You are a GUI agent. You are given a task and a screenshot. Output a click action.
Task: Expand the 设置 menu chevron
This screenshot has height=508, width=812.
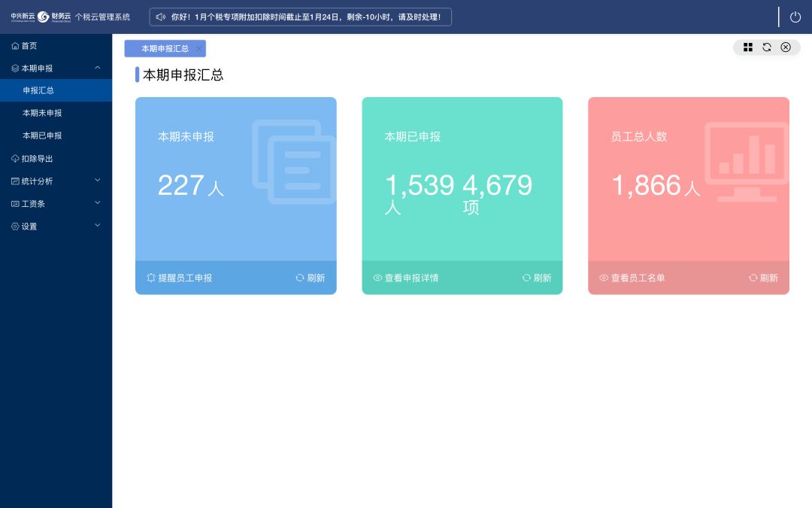(97, 226)
